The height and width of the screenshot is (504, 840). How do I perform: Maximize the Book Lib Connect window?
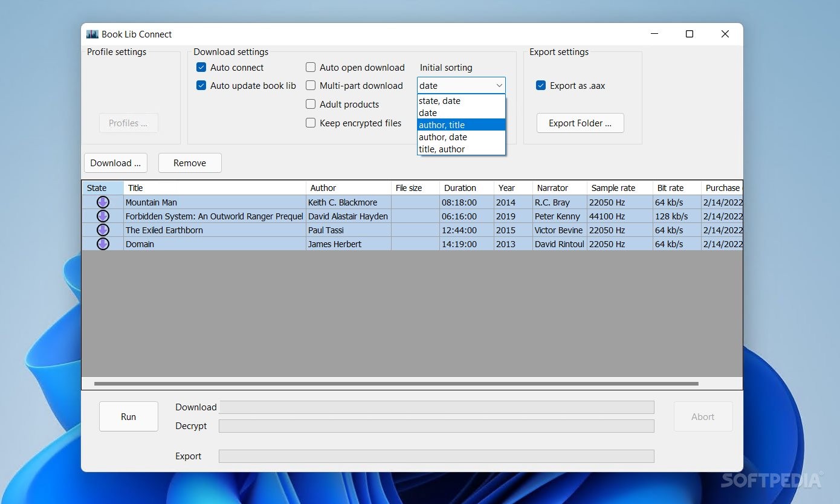[x=690, y=34]
